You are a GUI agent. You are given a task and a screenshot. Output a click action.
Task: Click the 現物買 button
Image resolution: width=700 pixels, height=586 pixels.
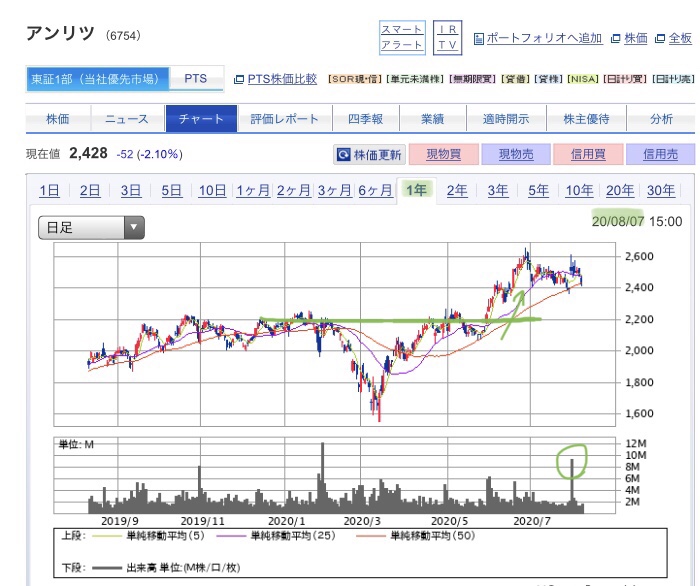(x=444, y=154)
